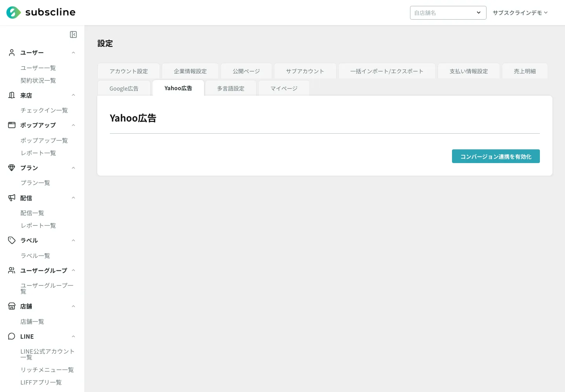Collapse the sidebar with the panel toggle icon
The image size is (565, 392).
point(73,34)
